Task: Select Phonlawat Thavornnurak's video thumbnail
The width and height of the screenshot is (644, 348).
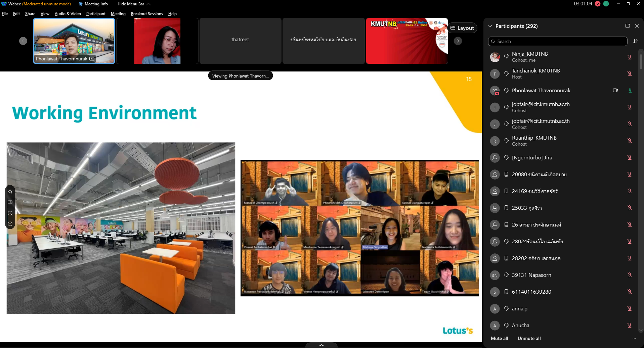Action: pos(74,41)
